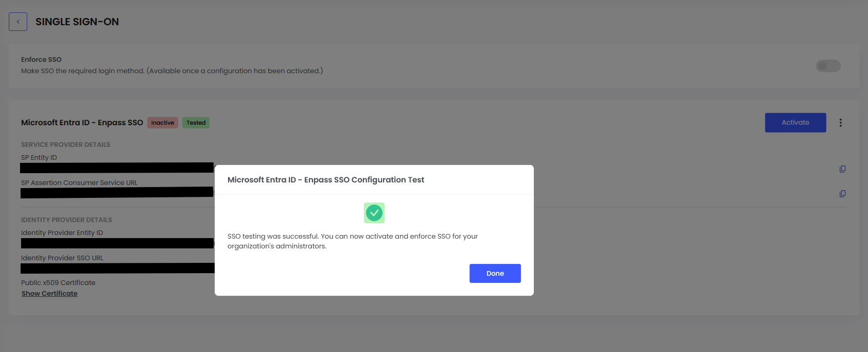Click the IDENTITY PROVIDER DETAILS heading
The width and height of the screenshot is (868, 352).
coord(66,220)
